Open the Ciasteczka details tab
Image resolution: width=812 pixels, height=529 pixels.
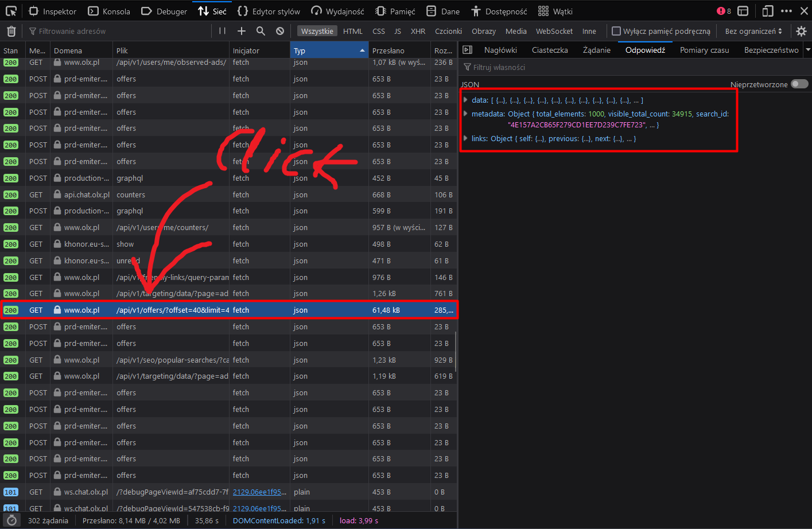[x=550, y=50]
